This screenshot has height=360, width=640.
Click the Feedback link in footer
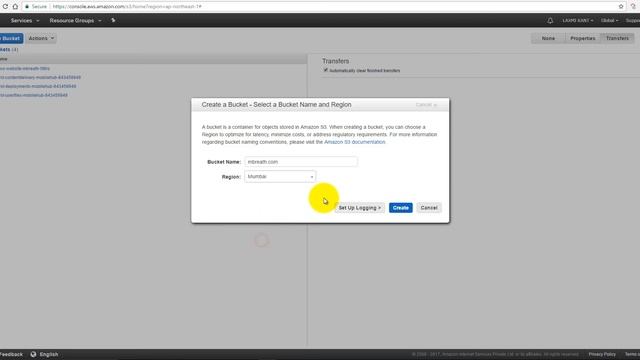pos(11,354)
